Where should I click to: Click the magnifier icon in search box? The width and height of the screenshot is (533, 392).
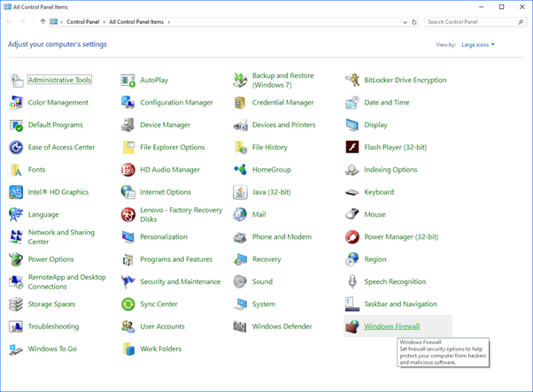pyautogui.click(x=521, y=22)
